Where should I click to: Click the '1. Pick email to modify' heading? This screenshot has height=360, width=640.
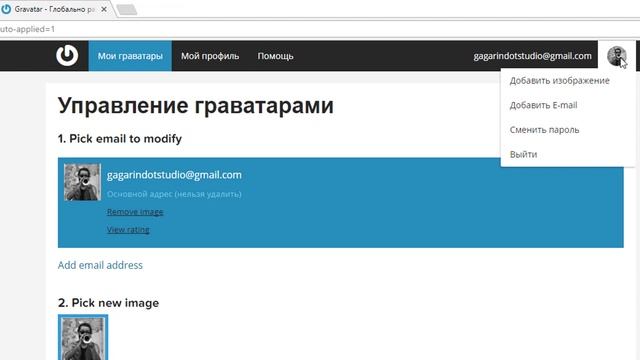coord(120,139)
